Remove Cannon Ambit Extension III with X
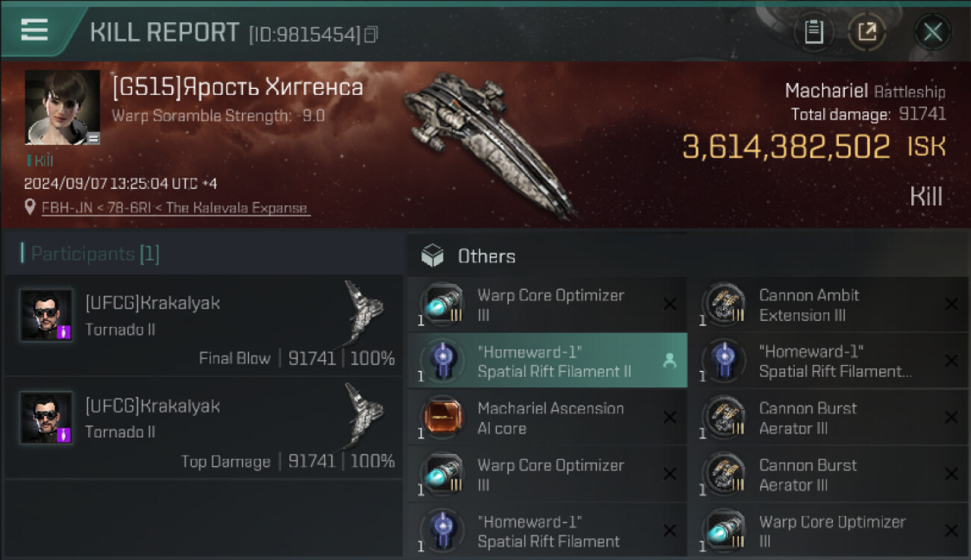 coord(951,304)
